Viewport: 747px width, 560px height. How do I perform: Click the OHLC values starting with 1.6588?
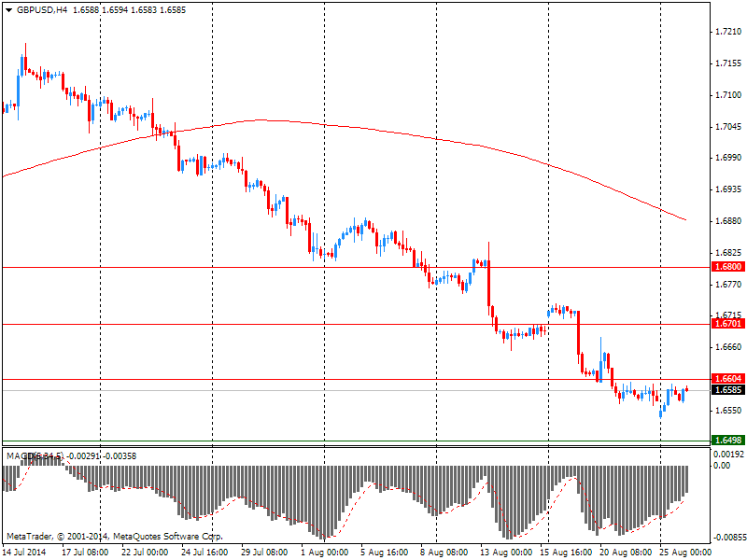click(x=129, y=10)
